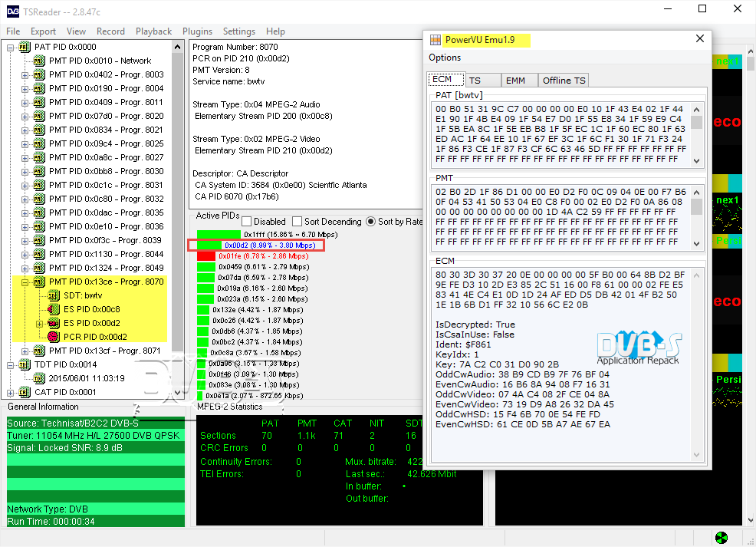Click the PMT PID 0x0834 Progr. 8021 icon
Screen dimensions: 756x547
coord(39,130)
